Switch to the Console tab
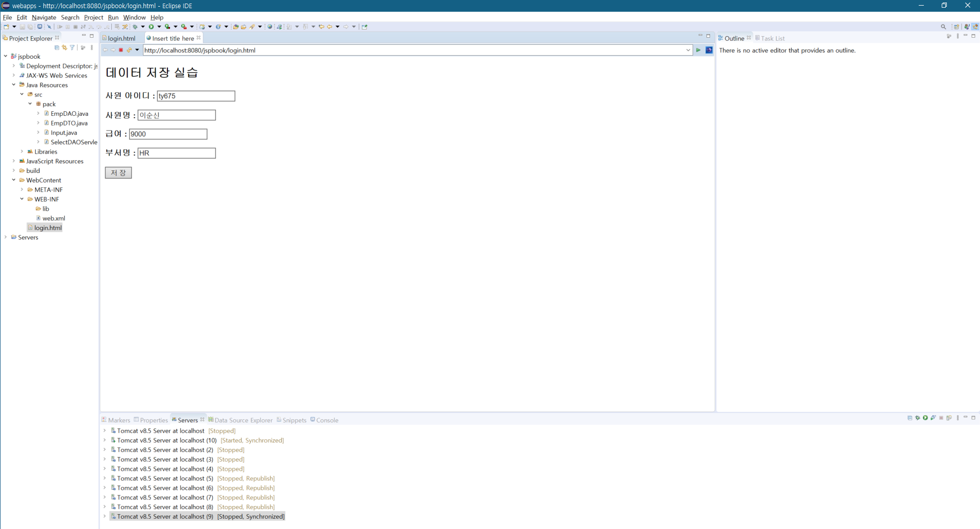The height and width of the screenshot is (529, 980). coord(327,420)
